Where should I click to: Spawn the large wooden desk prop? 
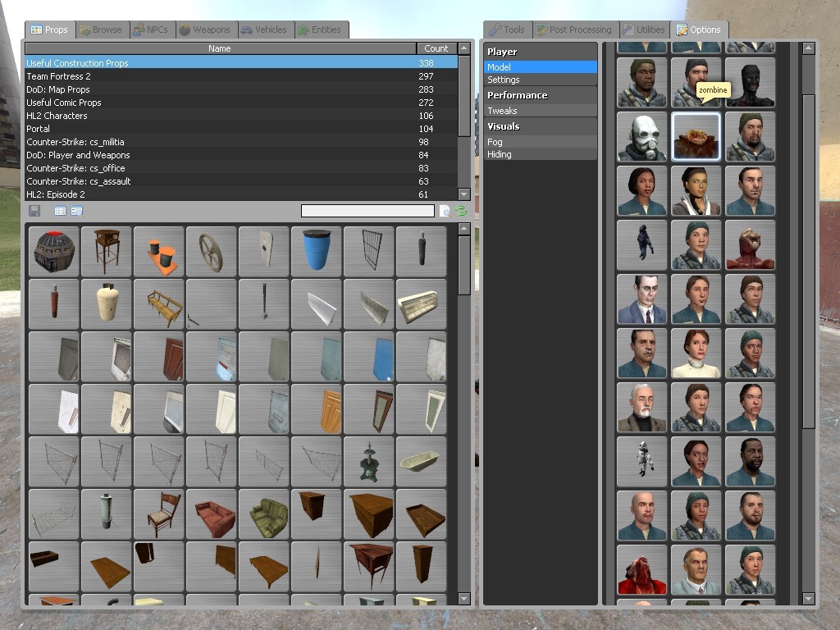pos(368,514)
